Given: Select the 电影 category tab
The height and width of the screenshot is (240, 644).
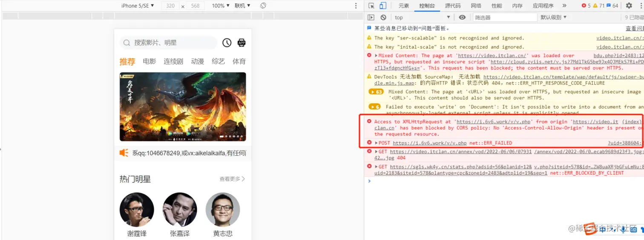Looking at the screenshot, I should (149, 61).
